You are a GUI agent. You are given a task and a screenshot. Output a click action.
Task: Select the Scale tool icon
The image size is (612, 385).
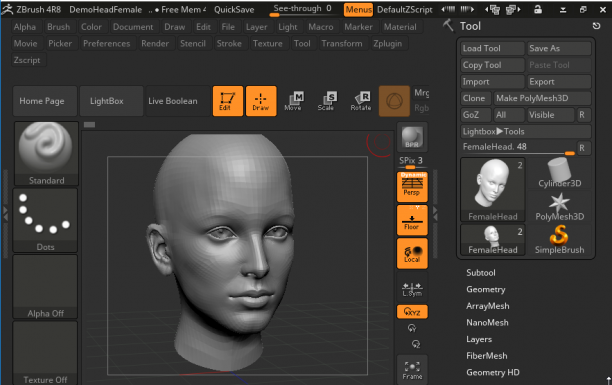[x=326, y=101]
